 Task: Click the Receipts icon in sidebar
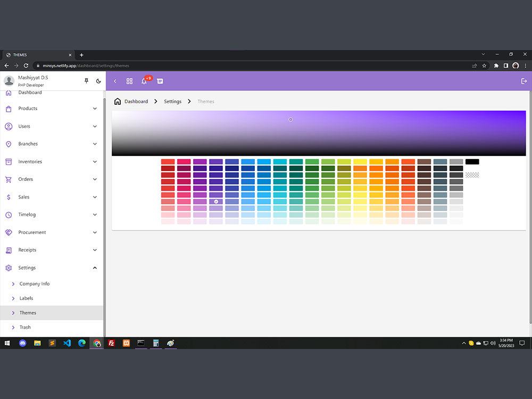(9, 251)
